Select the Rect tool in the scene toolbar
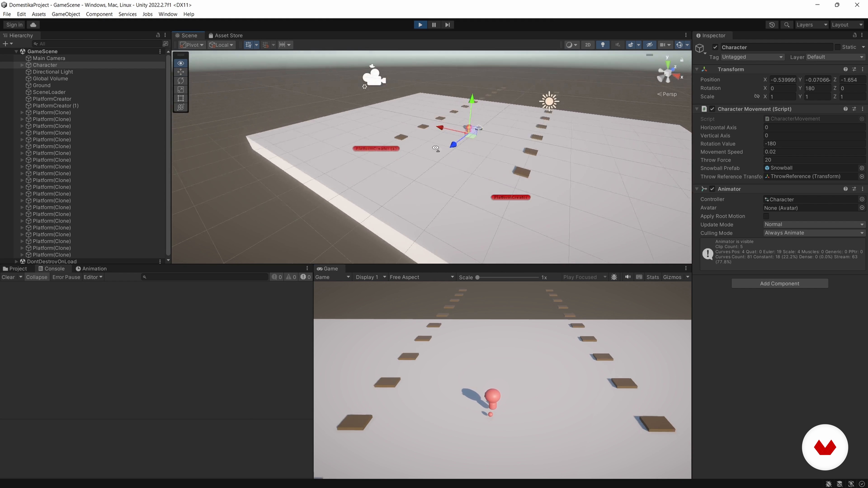The height and width of the screenshot is (488, 868). (181, 98)
